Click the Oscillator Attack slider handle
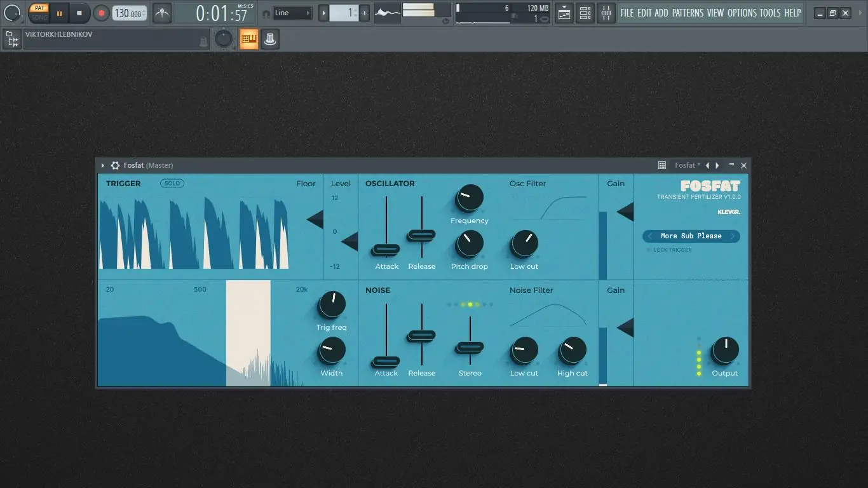 [x=386, y=249]
